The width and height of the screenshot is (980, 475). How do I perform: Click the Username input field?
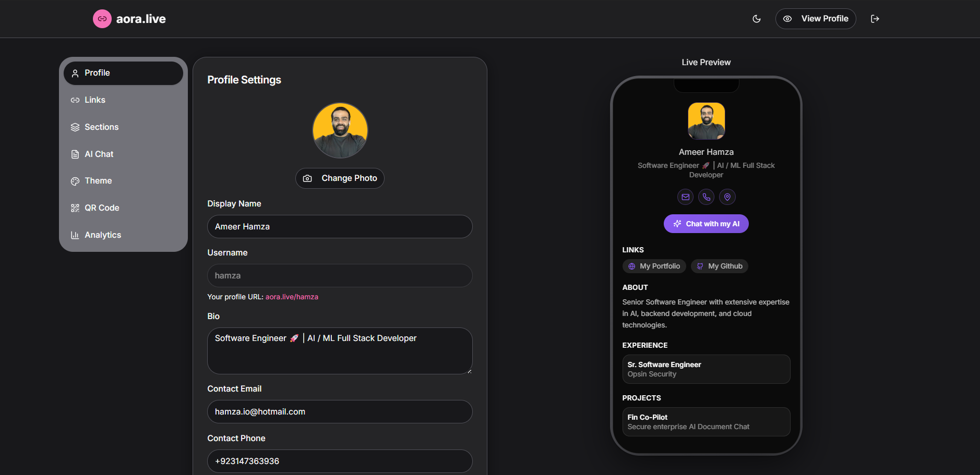point(340,275)
